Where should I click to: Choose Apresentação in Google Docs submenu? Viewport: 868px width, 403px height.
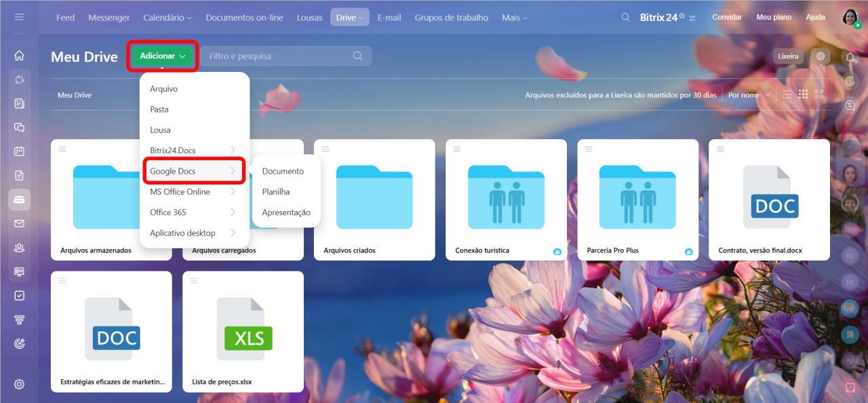286,212
